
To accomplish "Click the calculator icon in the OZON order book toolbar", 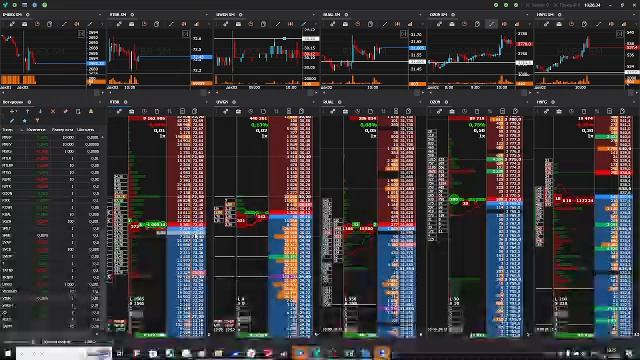I will (502, 111).
